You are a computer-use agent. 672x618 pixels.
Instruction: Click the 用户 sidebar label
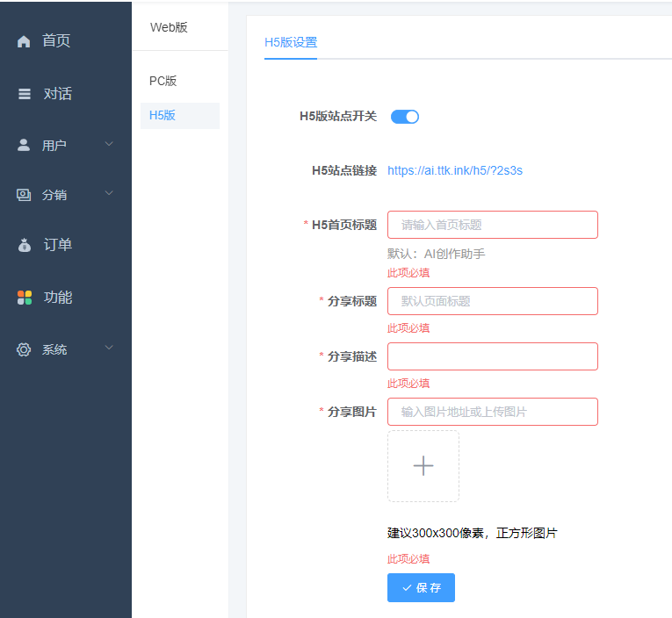click(54, 146)
